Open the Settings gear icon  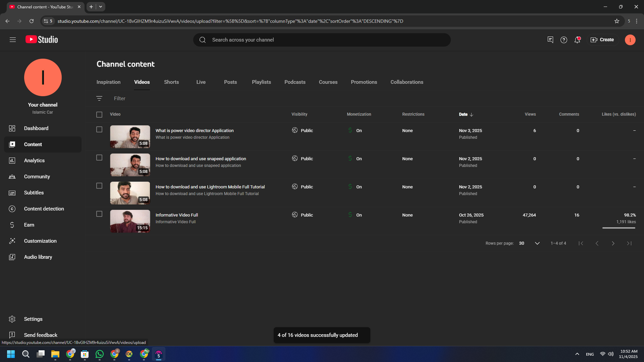12,319
